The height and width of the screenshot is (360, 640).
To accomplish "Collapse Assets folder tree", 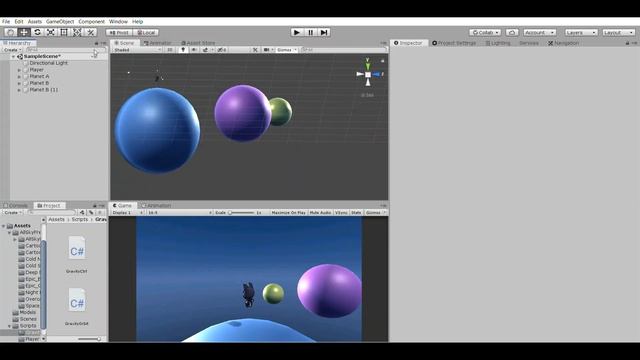I will tap(4, 226).
